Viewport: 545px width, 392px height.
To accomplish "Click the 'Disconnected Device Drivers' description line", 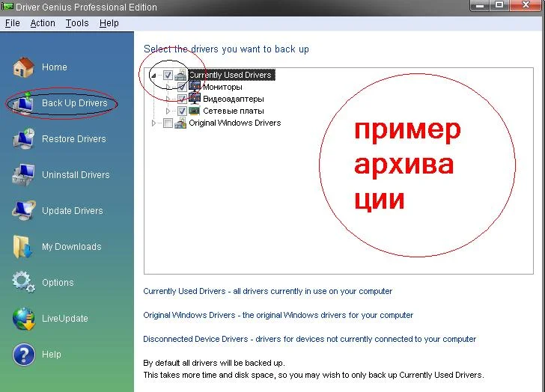I will click(x=310, y=339).
